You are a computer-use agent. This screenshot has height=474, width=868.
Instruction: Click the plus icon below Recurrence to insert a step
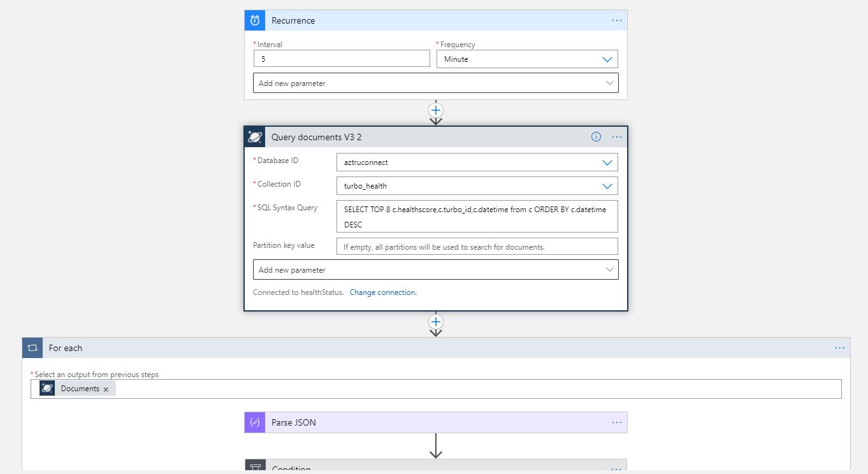[x=435, y=110]
